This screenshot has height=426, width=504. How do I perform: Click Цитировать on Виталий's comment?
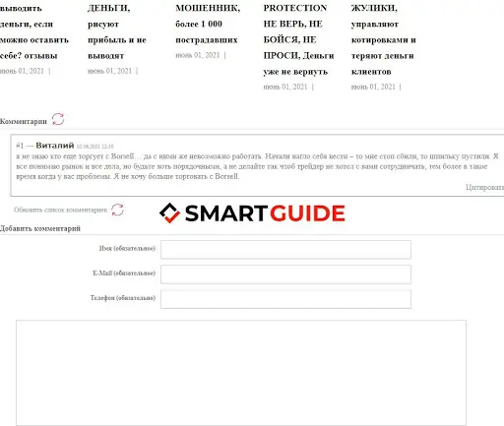[x=484, y=187]
